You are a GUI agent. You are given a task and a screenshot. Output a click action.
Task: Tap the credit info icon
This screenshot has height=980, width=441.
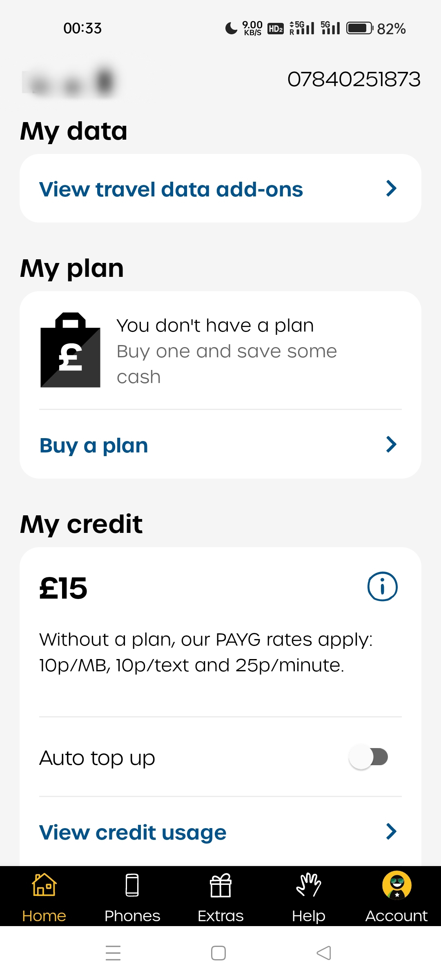tap(382, 587)
